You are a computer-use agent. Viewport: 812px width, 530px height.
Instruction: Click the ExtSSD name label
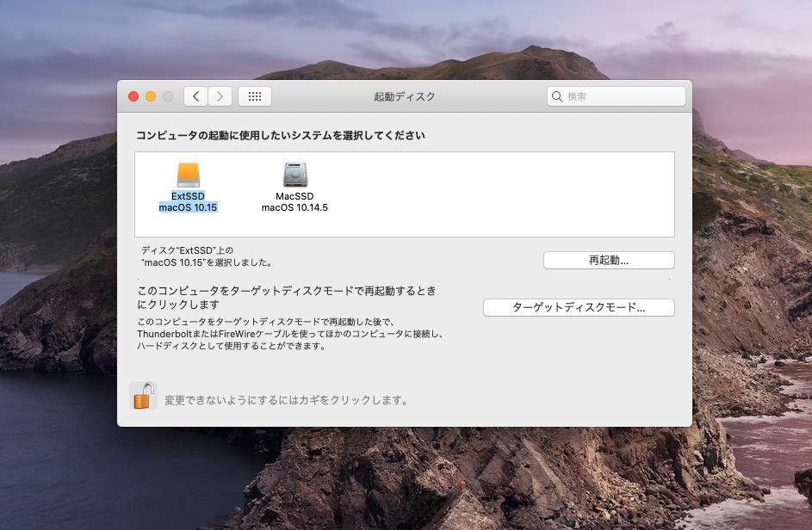188,196
